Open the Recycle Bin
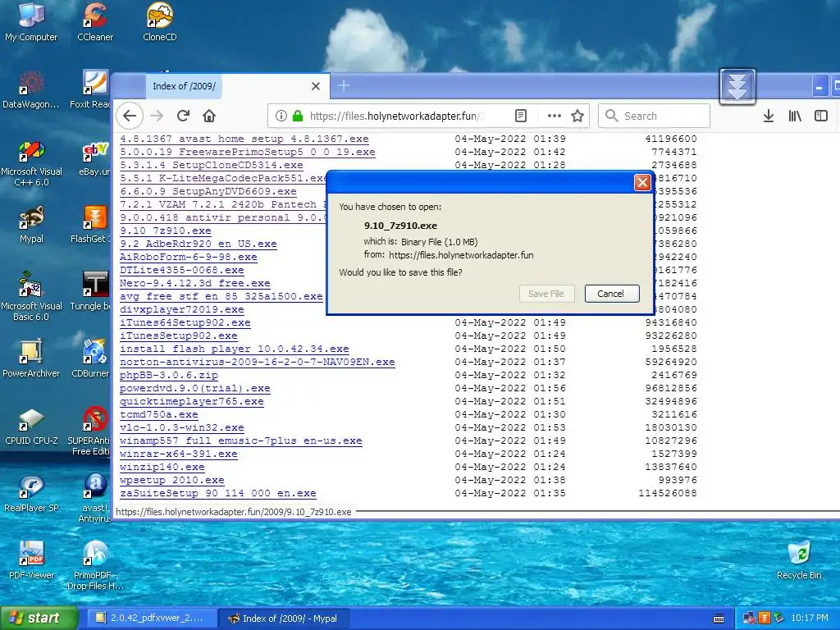Viewport: 840px width, 630px height. coord(799,560)
